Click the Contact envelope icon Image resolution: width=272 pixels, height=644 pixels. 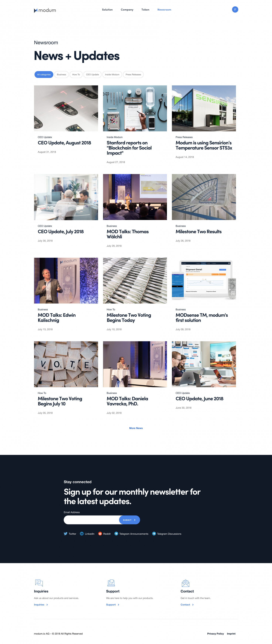pos(185,583)
